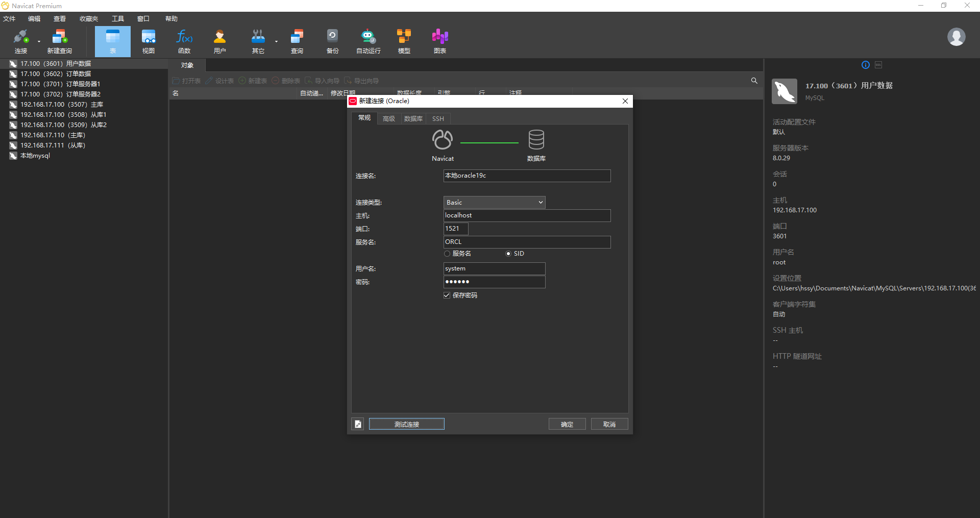The height and width of the screenshot is (518, 980).
Task: Select the 视图 (View) toolbar icon
Action: [149, 41]
